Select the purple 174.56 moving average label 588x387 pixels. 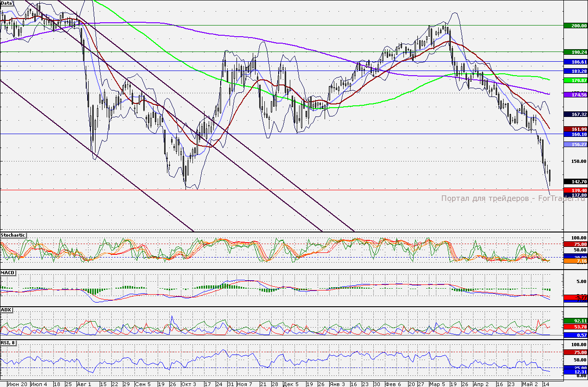575,94
